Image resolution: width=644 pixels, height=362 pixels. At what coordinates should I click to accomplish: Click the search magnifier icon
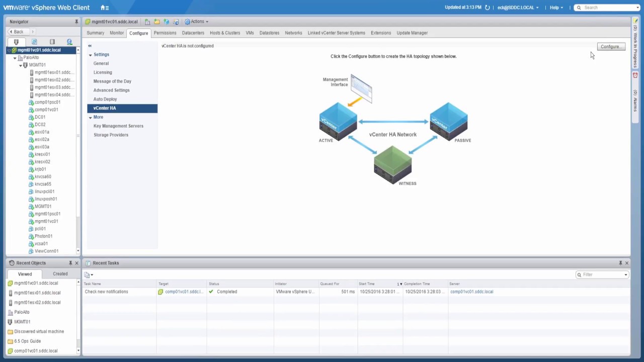pos(579,8)
